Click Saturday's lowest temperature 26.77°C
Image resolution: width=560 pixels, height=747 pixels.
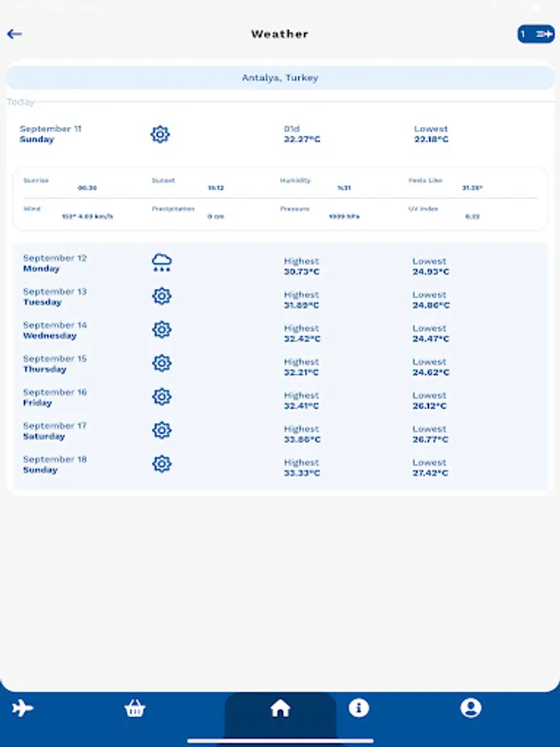430,439
